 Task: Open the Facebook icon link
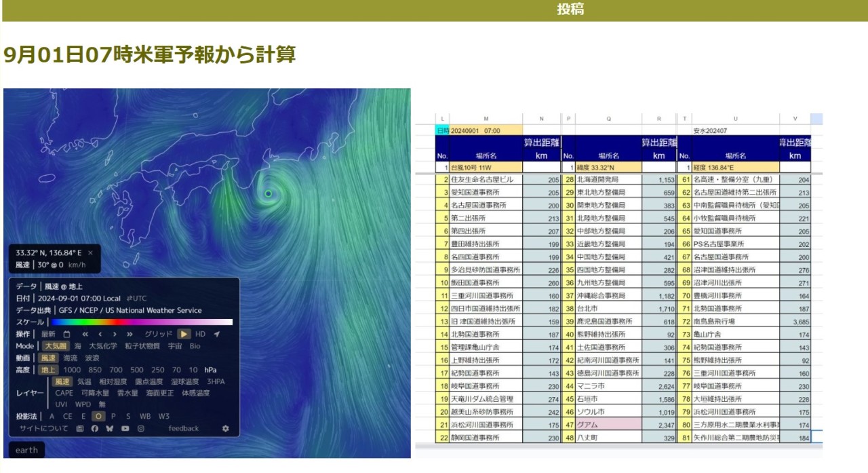click(95, 428)
